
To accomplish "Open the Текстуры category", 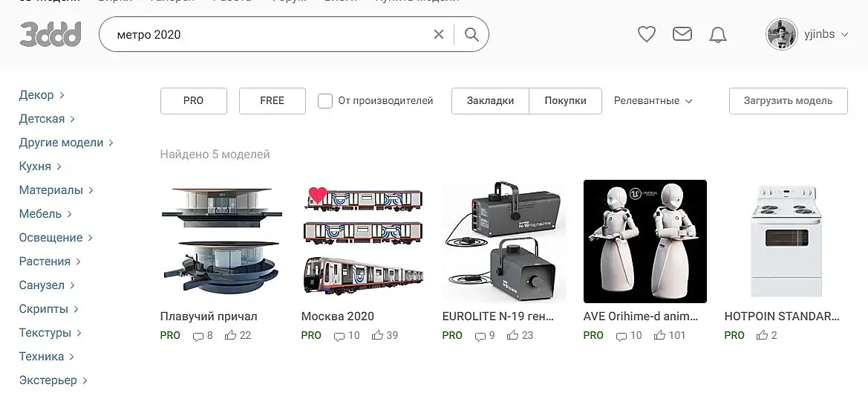I will [50, 333].
